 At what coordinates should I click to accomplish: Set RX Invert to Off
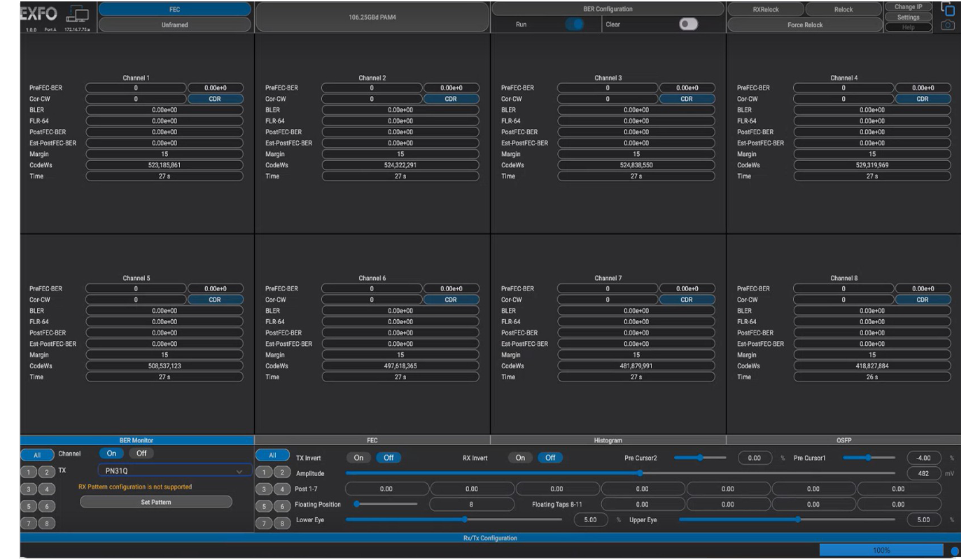pos(550,458)
